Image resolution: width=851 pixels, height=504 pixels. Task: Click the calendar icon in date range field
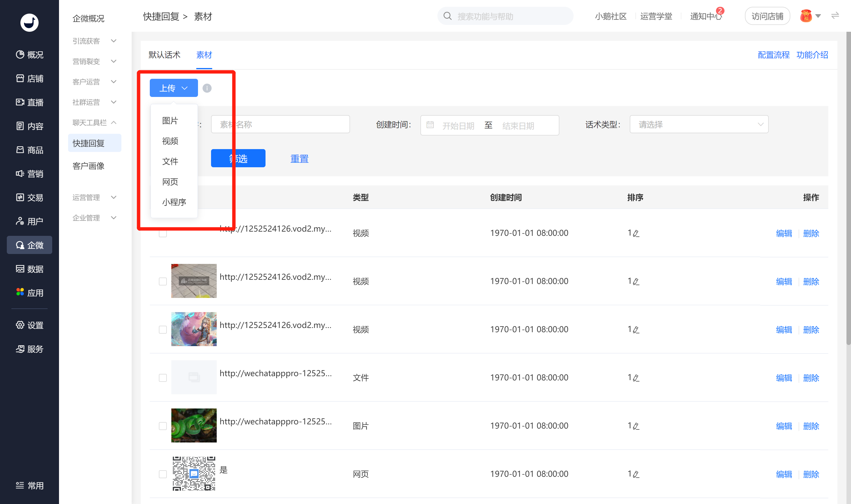[430, 125]
